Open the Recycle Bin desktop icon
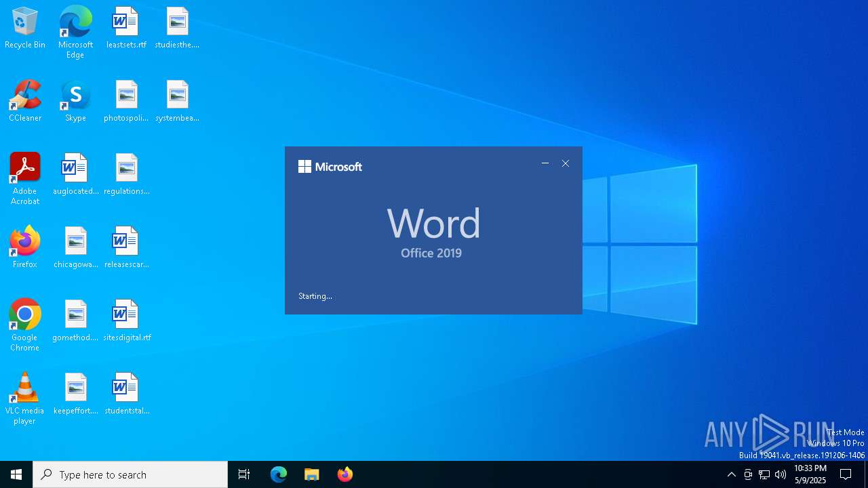This screenshot has width=868, height=488. pos(25,28)
